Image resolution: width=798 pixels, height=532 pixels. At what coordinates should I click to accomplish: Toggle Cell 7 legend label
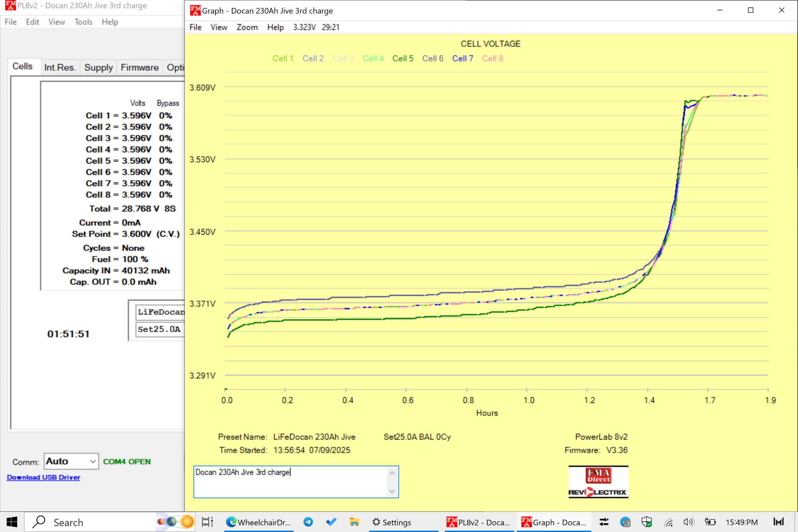pos(462,58)
